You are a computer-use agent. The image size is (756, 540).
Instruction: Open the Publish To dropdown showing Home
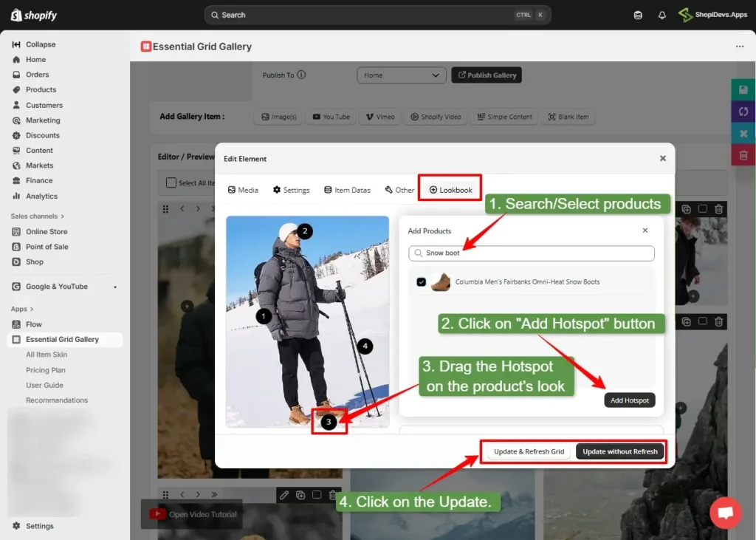click(401, 75)
